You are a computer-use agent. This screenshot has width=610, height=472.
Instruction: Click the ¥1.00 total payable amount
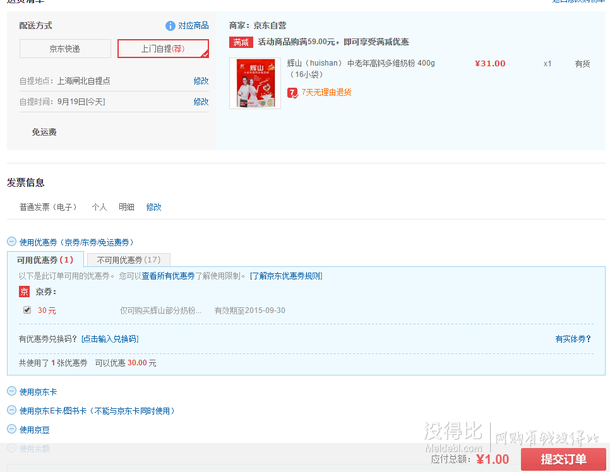click(x=493, y=459)
